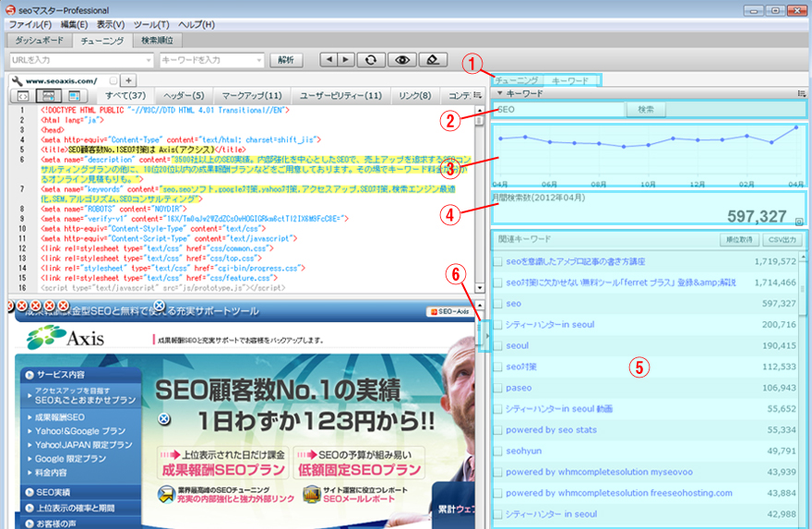Click the wrench icon on seoaxis tab
Viewport: 812px width, 529px height.
(x=18, y=81)
